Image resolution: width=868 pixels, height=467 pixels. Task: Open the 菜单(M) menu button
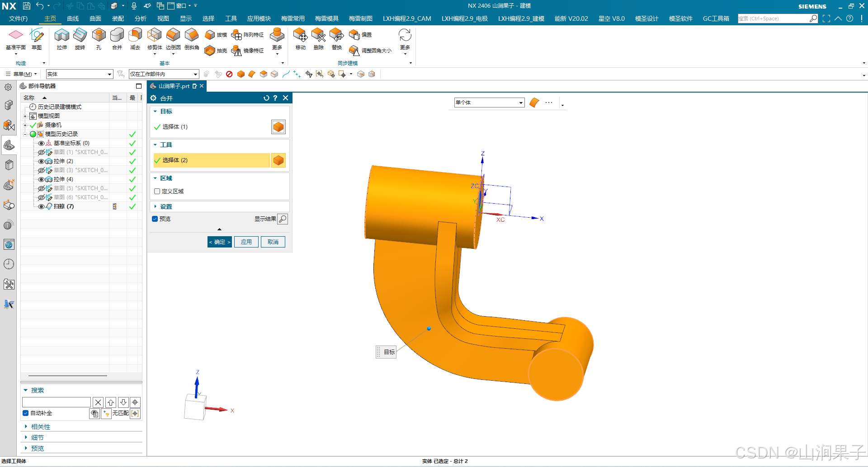click(x=21, y=74)
